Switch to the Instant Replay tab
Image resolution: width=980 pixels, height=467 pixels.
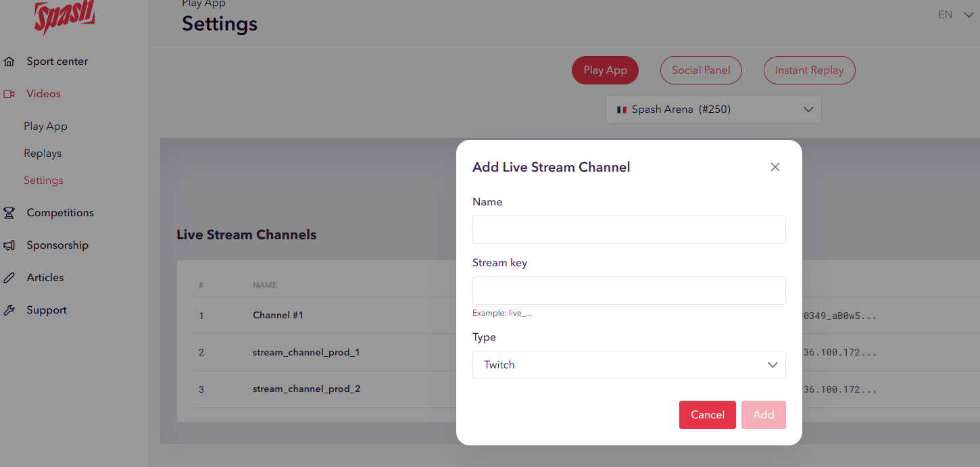[809, 70]
